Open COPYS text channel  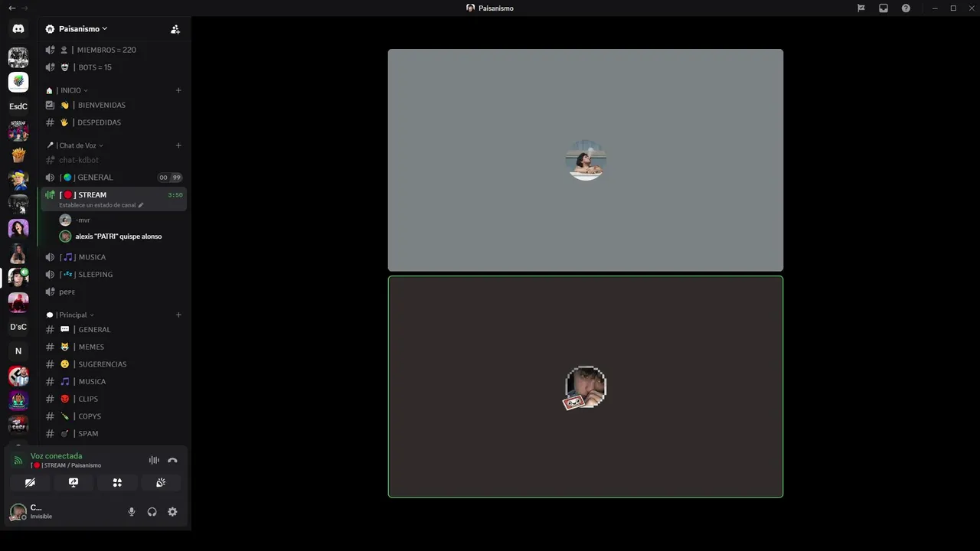tap(113, 416)
